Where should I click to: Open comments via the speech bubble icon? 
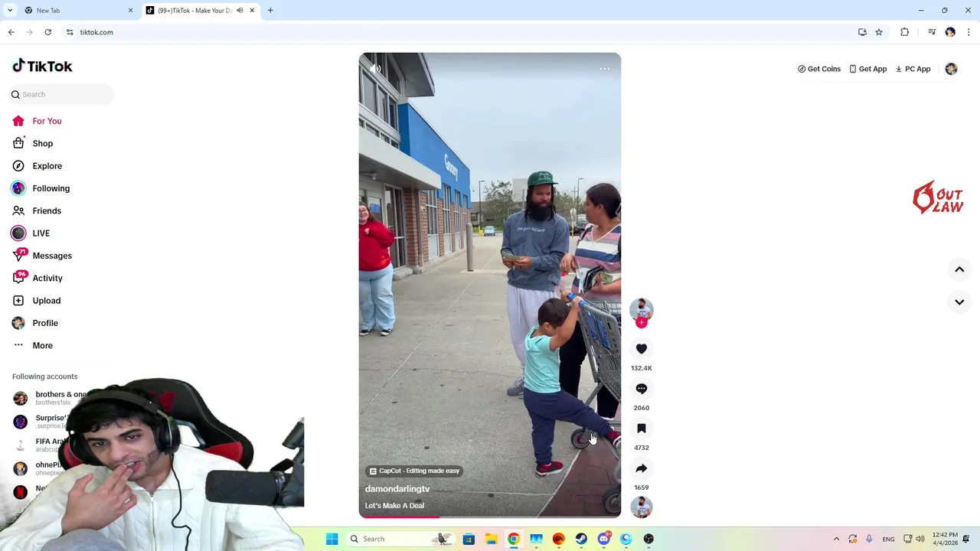pyautogui.click(x=642, y=389)
